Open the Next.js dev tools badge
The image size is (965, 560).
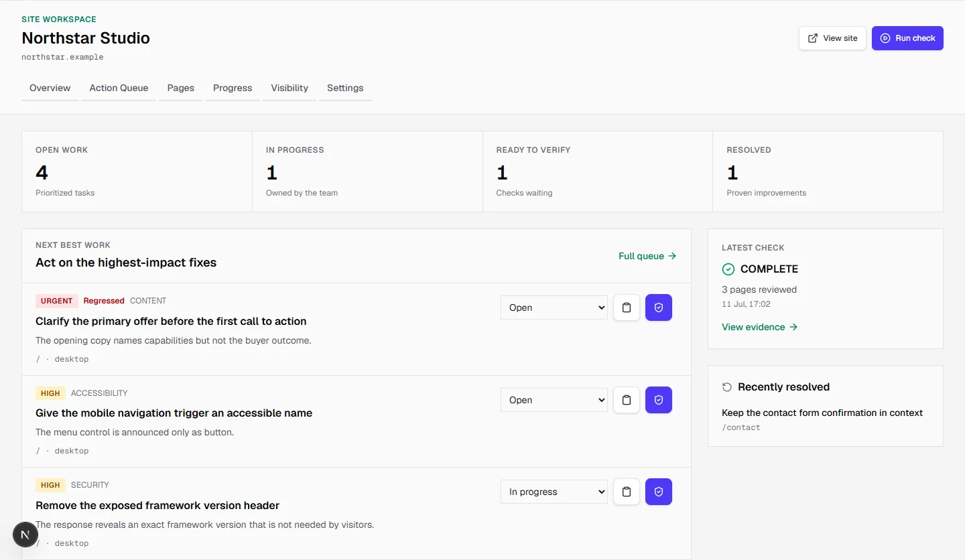tap(25, 535)
